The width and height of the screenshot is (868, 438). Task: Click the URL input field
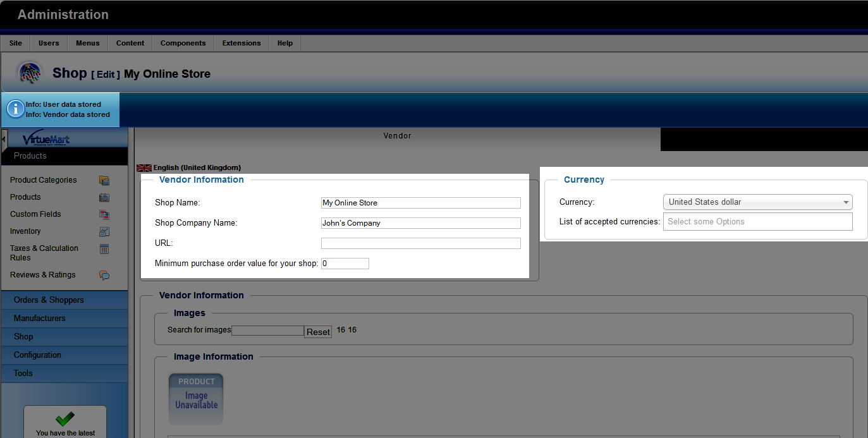coord(420,243)
